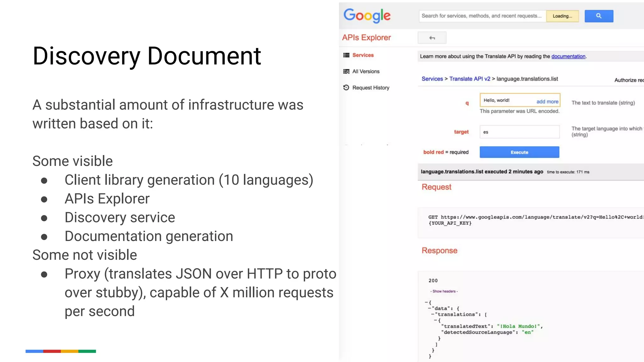Click the Discovery service bullet
This screenshot has height=362, width=644.
click(119, 217)
